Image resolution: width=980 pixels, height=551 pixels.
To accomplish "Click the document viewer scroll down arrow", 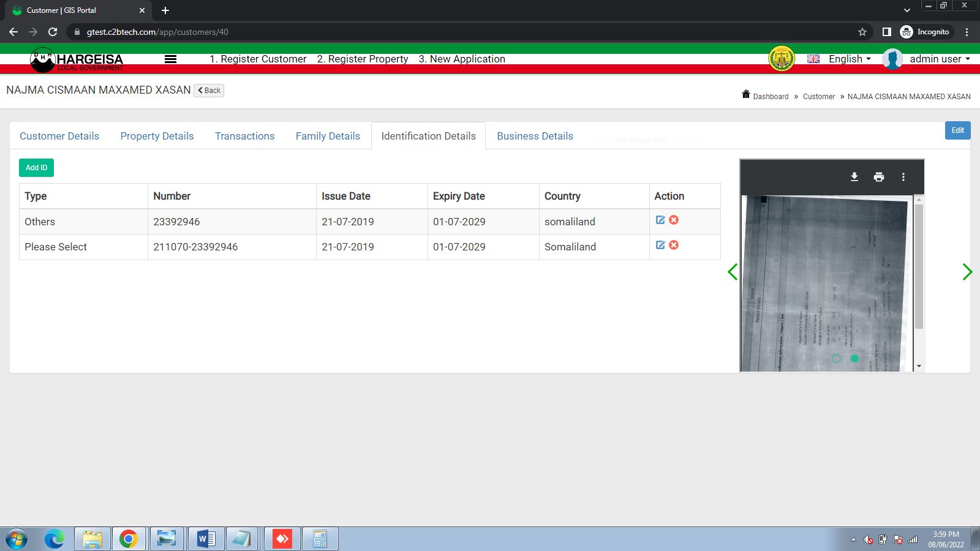I will 919,366.
